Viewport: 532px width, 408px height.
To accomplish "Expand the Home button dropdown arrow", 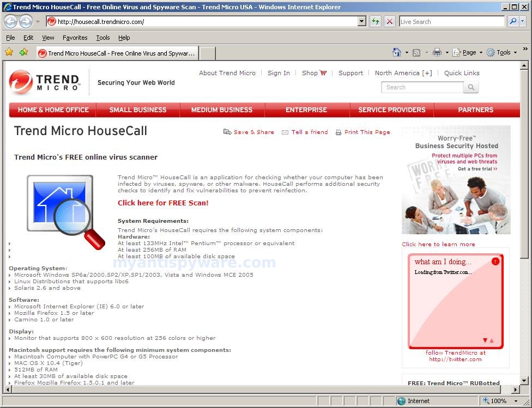I will pos(407,53).
